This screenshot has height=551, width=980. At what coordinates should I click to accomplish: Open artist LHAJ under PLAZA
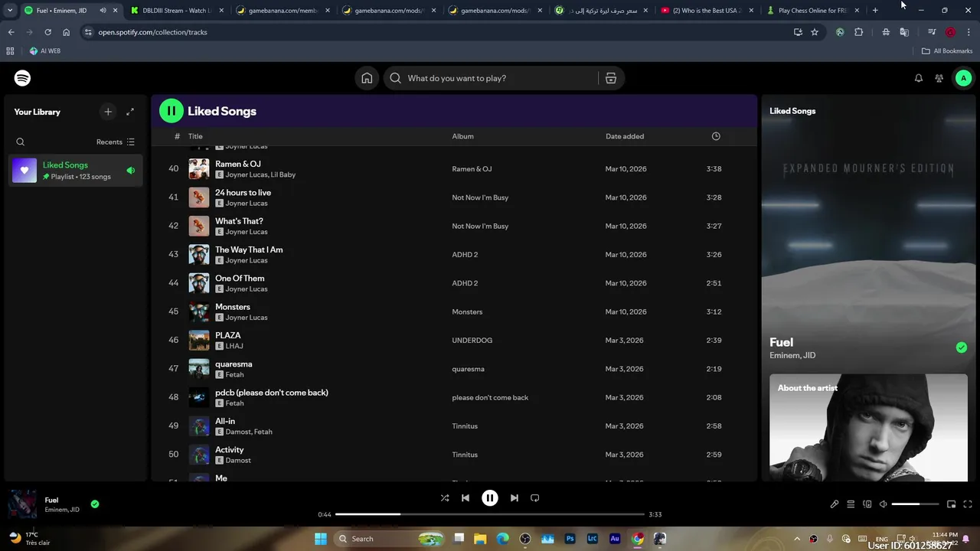pos(234,346)
